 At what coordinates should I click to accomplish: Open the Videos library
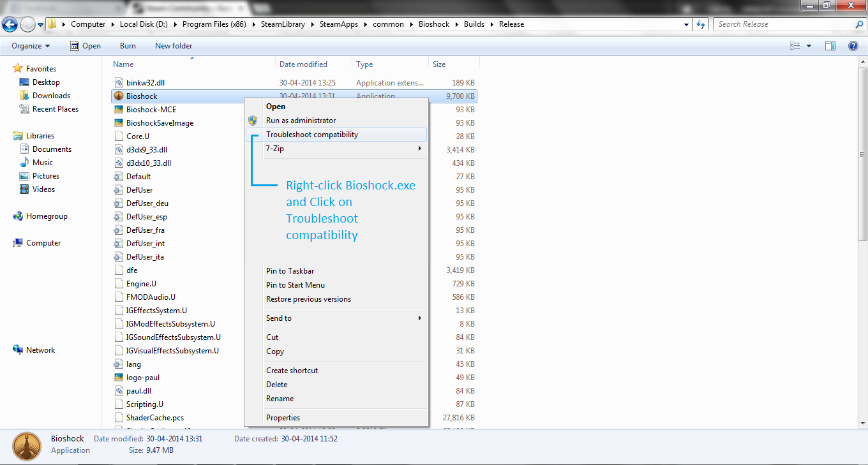tap(43, 189)
